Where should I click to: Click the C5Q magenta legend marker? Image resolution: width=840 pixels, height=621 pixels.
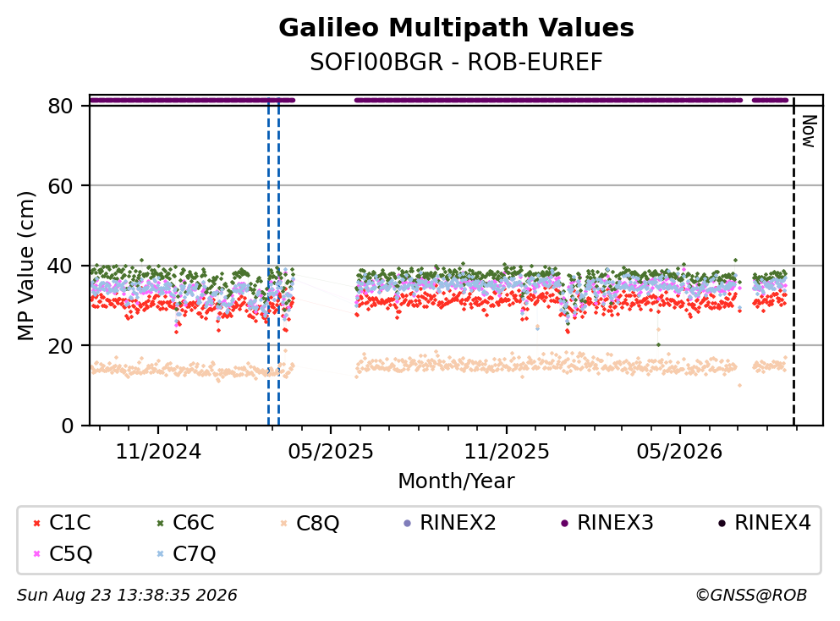pos(36,554)
